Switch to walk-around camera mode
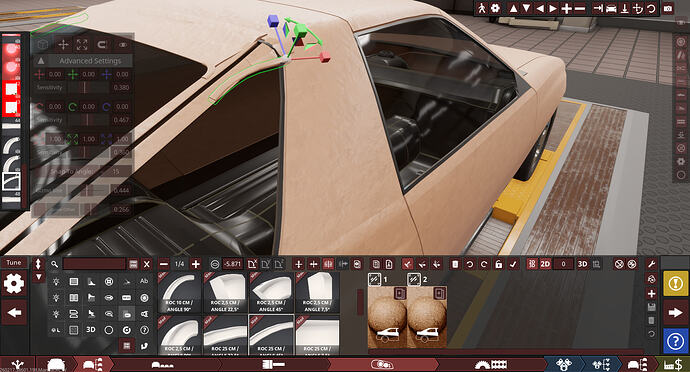Viewport: 690px width, 372px height. coord(482,8)
